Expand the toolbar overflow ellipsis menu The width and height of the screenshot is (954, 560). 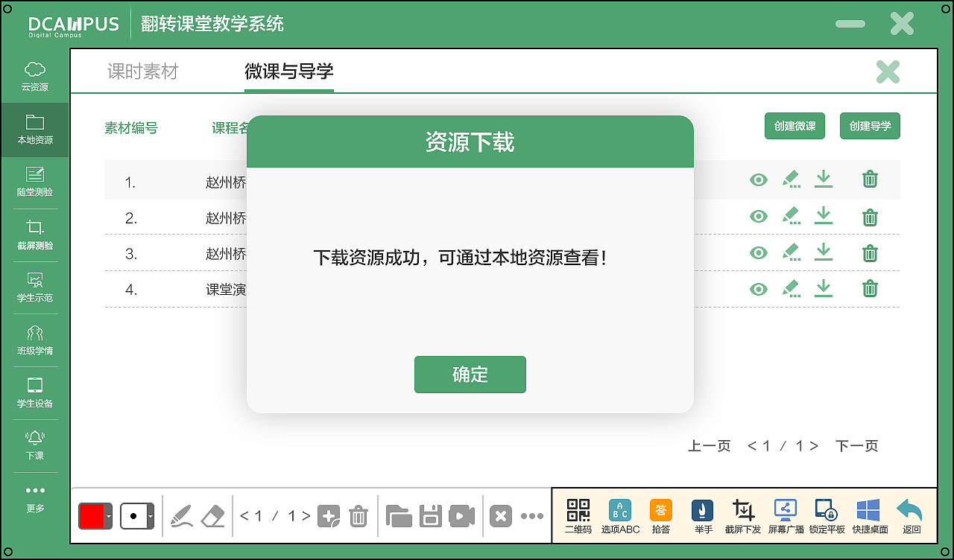532,515
